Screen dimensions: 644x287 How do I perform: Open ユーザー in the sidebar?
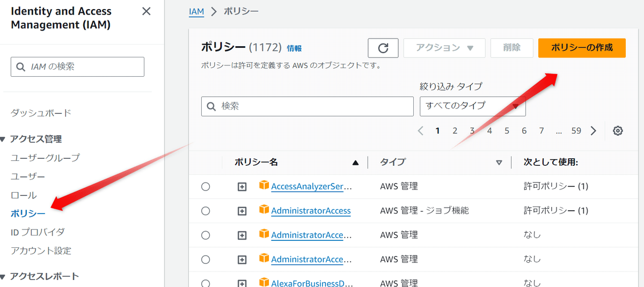[28, 176]
